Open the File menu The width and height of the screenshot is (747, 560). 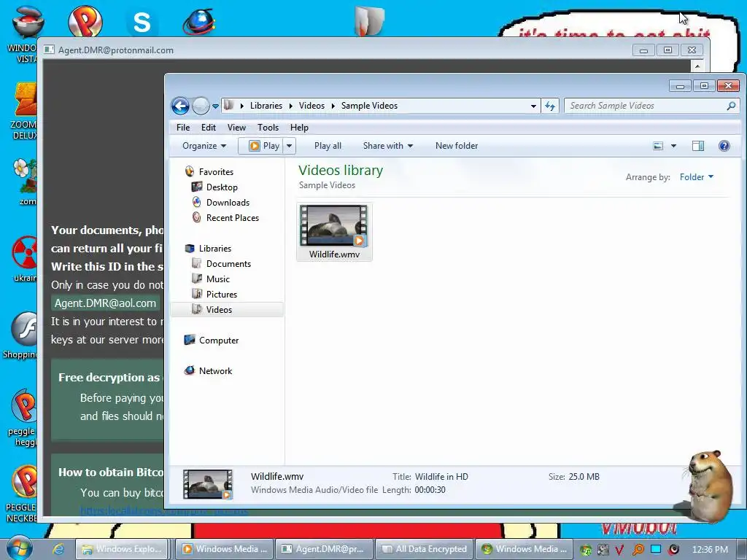[183, 128]
